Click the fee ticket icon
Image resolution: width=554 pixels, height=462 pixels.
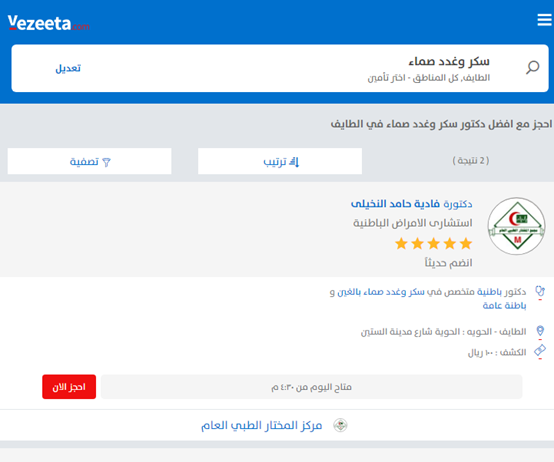point(540,350)
